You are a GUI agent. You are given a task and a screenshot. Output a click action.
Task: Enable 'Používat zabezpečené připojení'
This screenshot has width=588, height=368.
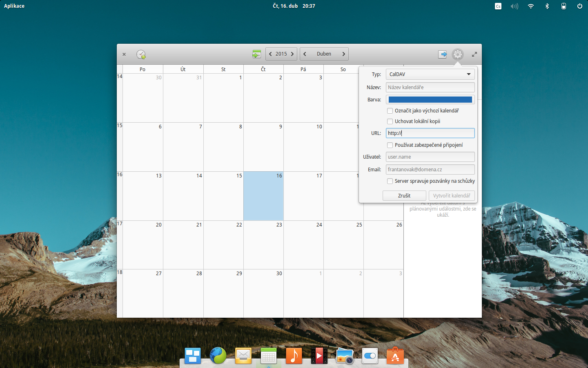tap(390, 145)
